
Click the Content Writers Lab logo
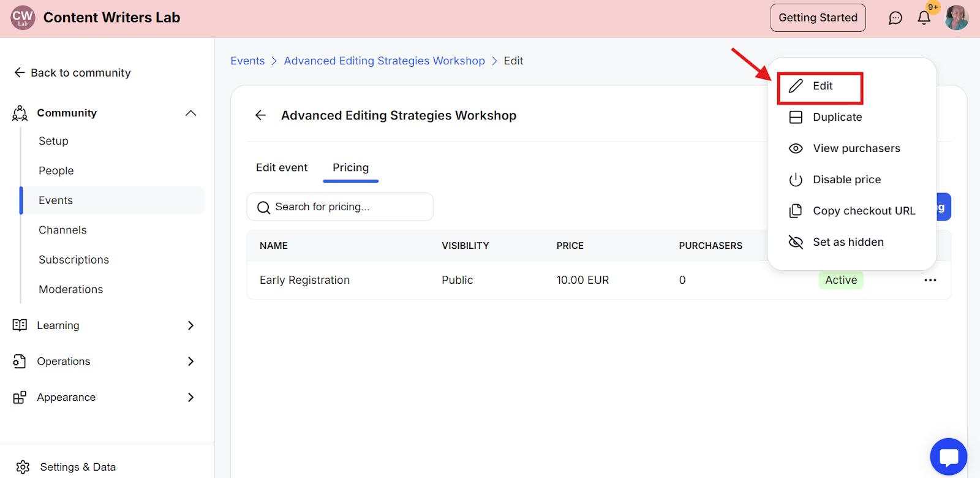[23, 18]
